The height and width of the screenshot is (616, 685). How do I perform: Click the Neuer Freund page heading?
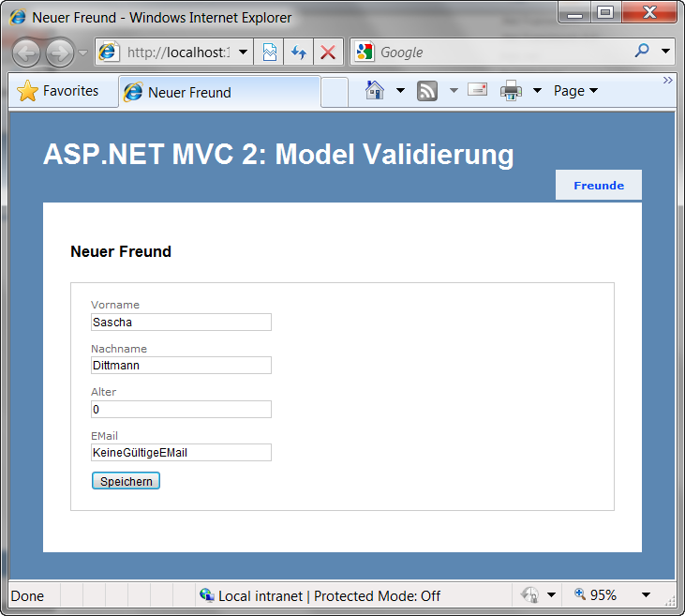121,251
